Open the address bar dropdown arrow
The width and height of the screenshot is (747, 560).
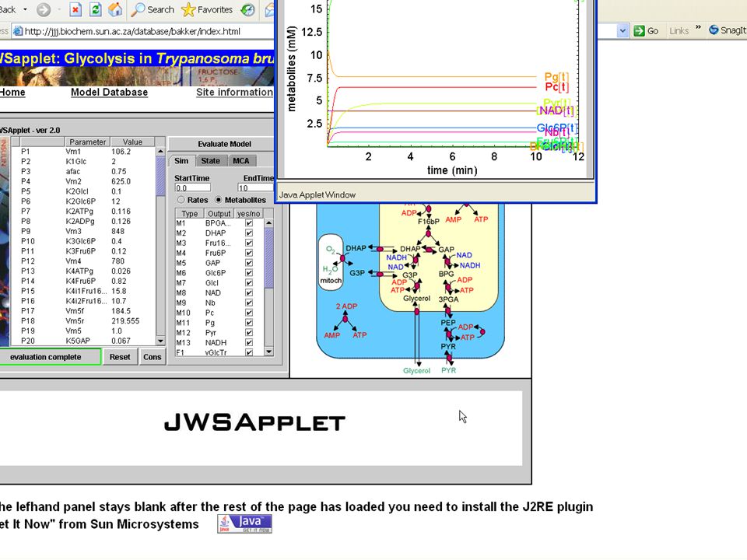(622, 31)
